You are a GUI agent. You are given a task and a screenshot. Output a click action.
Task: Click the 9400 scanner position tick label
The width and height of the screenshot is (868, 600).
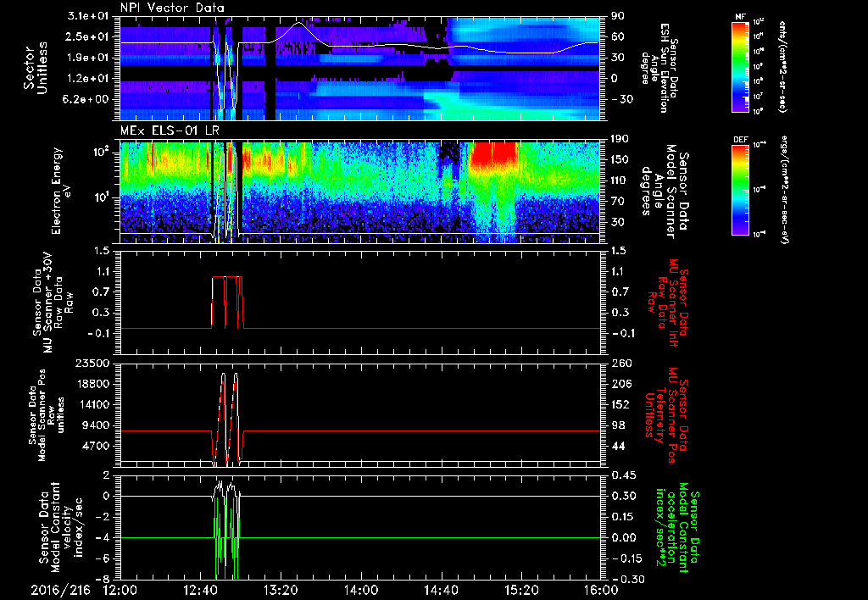tap(97, 425)
